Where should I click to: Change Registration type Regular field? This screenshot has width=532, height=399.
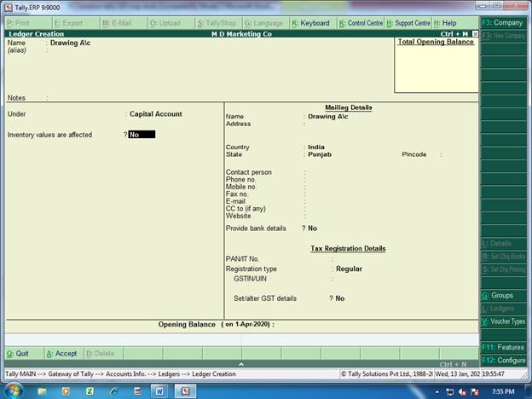pyautogui.click(x=349, y=269)
